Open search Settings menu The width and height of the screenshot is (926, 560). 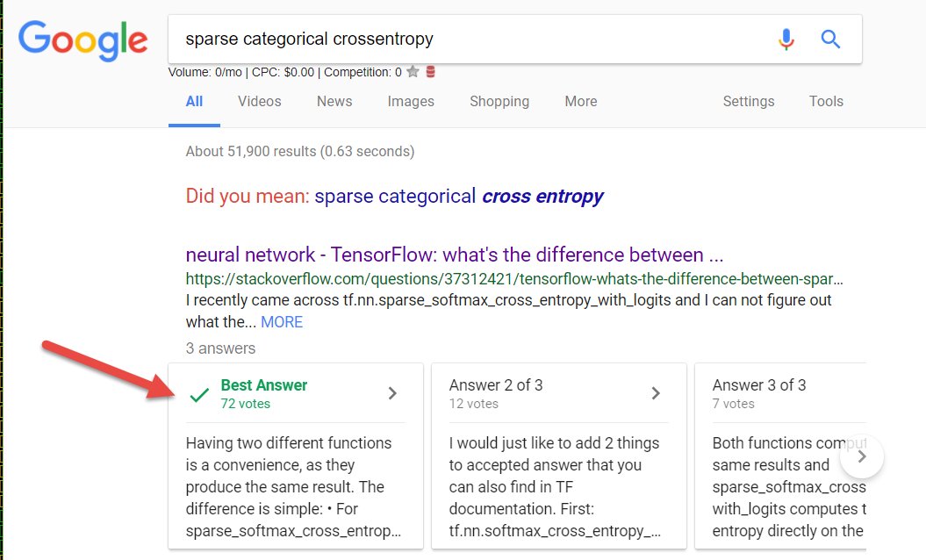[x=749, y=101]
